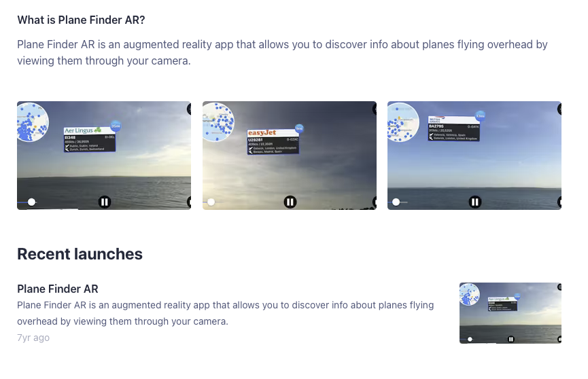Click progress slider knob in British Airways video
The width and height of the screenshot is (588, 379).
pos(396,202)
